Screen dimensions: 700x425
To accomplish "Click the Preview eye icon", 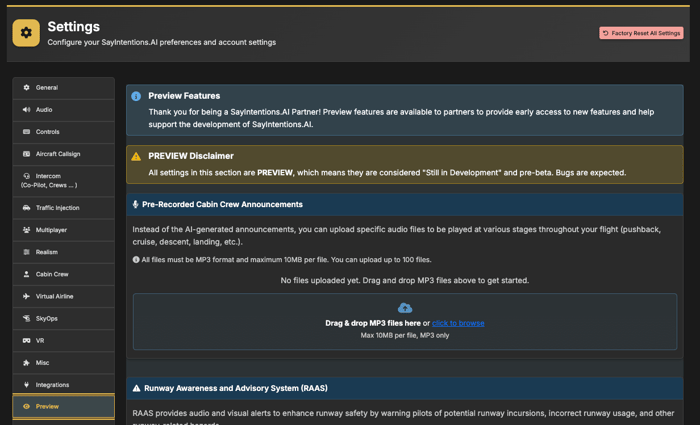I will [x=27, y=407].
